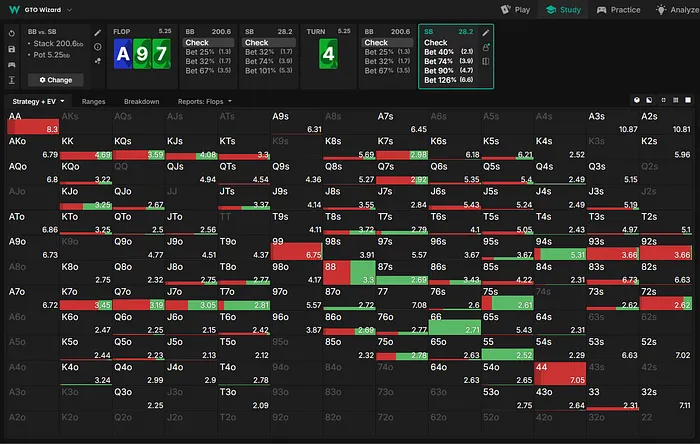Click the book icon in the active SB panel
The height and width of the screenshot is (444, 700).
coord(485,61)
